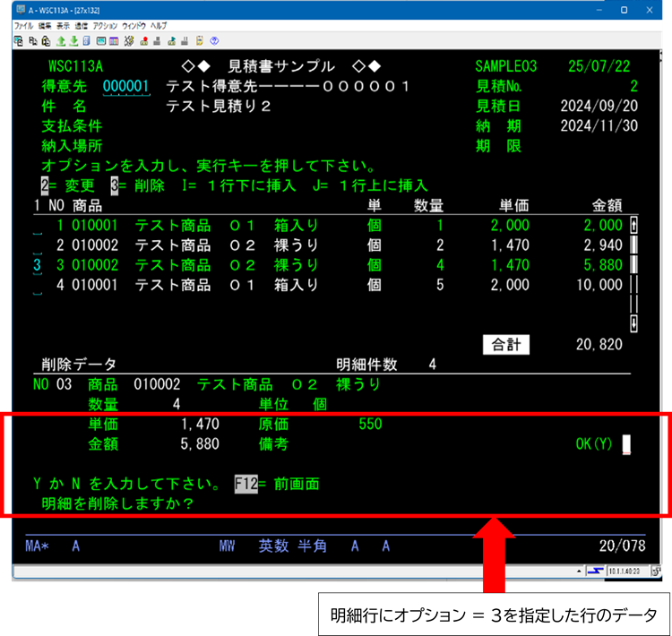Open the アクション menu
Viewport: 672px width, 636px height.
[x=105, y=27]
